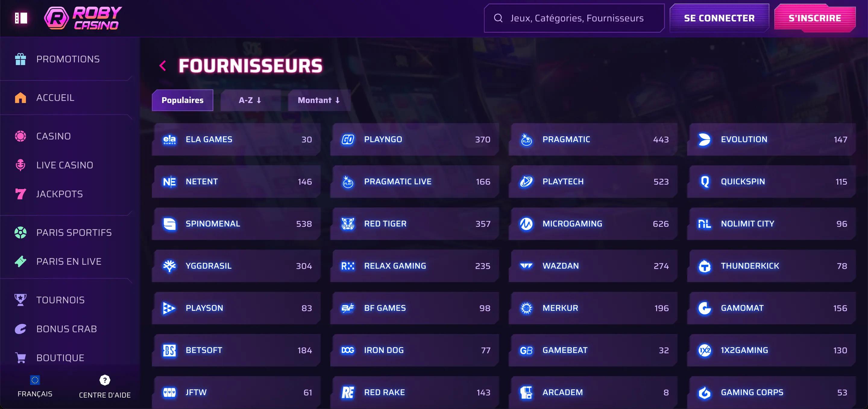Sort providers by A-Z
This screenshot has width=868, height=409.
(x=250, y=100)
